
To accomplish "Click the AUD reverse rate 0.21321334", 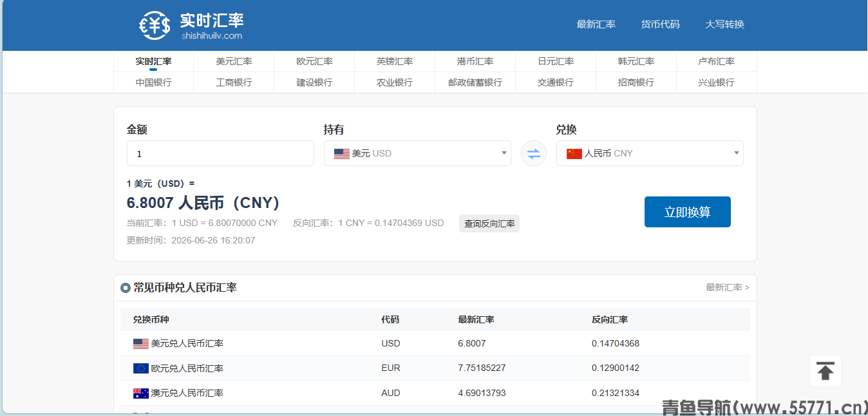I will point(616,393).
